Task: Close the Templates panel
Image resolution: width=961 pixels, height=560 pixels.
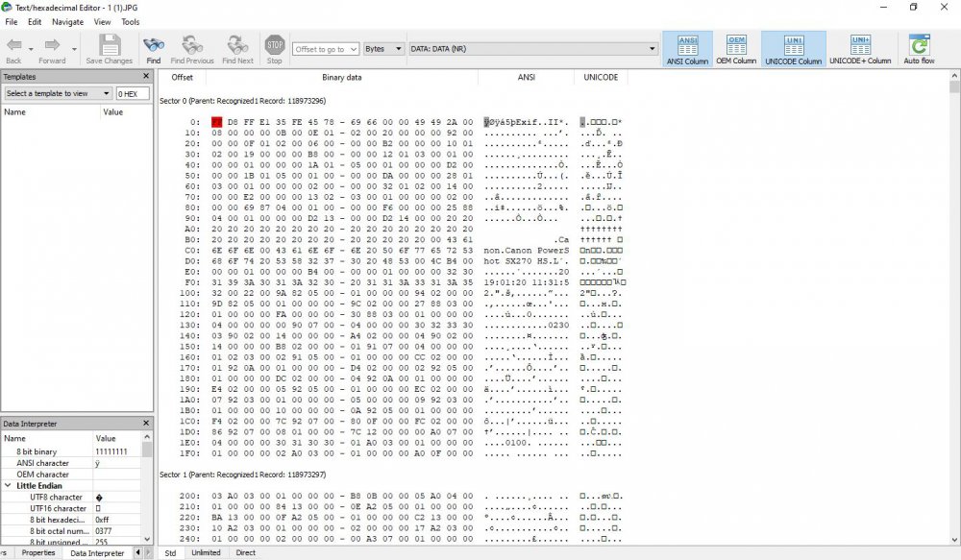Action: pyautogui.click(x=146, y=76)
